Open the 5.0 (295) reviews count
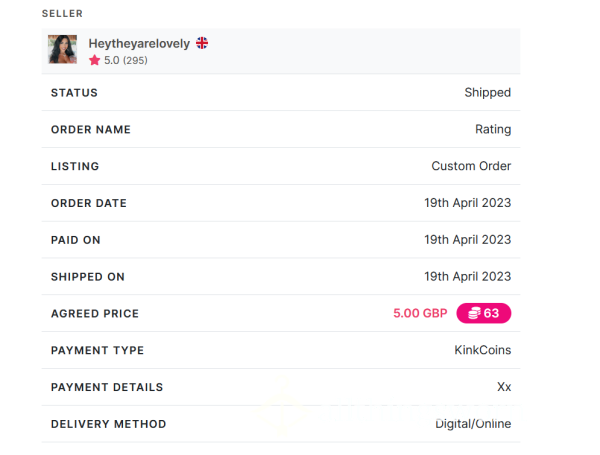This screenshot has width=600, height=455. (126, 60)
